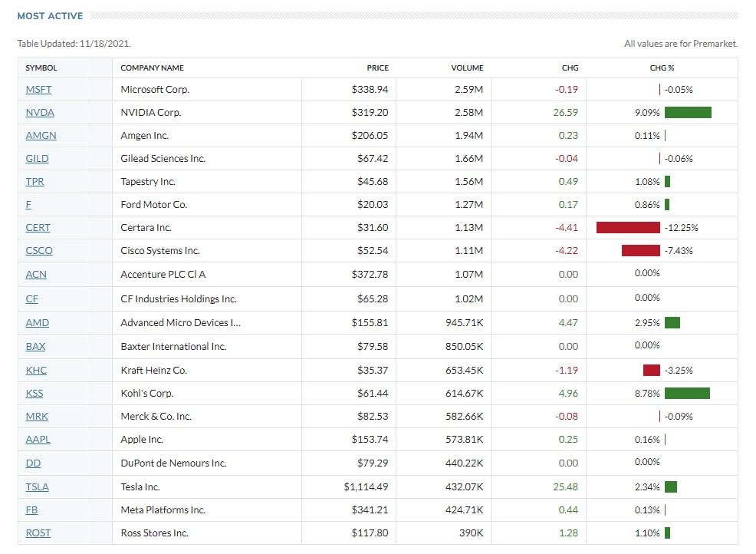Open the NVDA ticker link
This screenshot has height=554, width=756.
pos(40,113)
